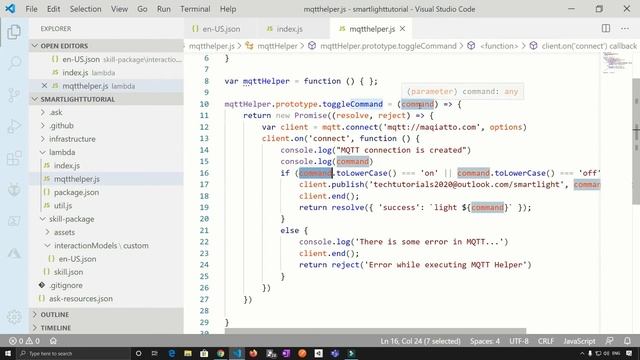640x360 pixels.
Task: Click Spaces: 4 indentation setting
Action: (484, 341)
